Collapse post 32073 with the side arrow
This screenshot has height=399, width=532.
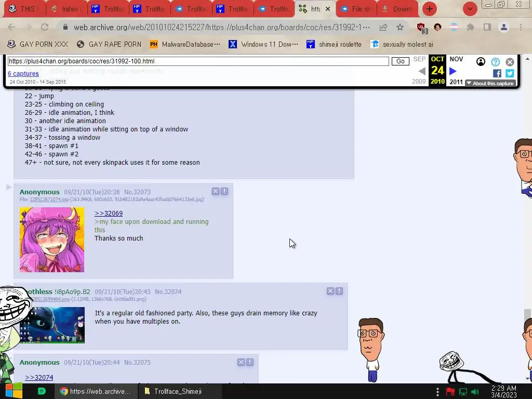click(x=9, y=187)
